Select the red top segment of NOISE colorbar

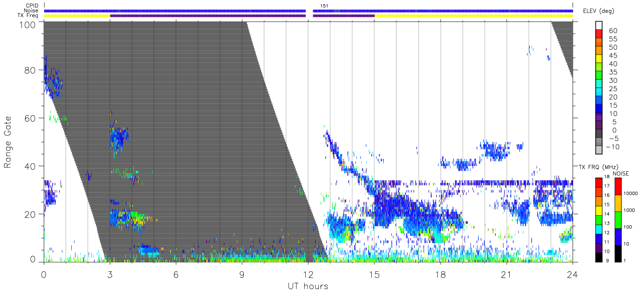(x=619, y=186)
